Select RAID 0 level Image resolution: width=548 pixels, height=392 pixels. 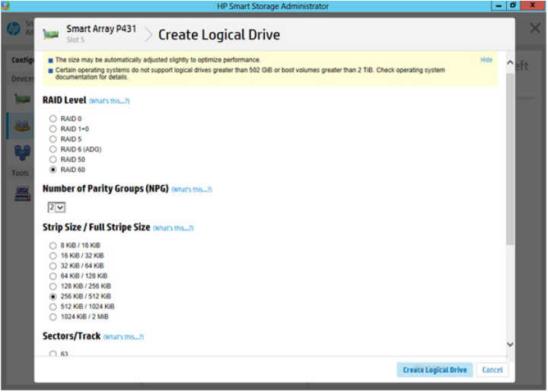click(53, 119)
